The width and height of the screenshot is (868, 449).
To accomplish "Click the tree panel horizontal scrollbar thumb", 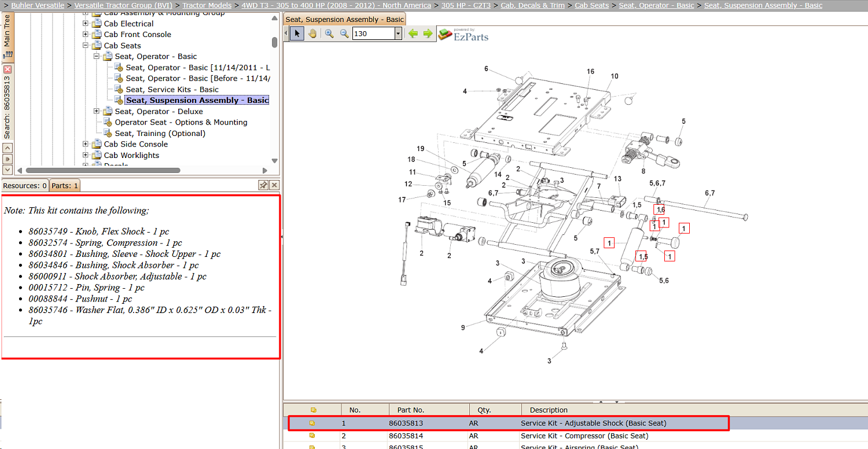I will click(103, 171).
